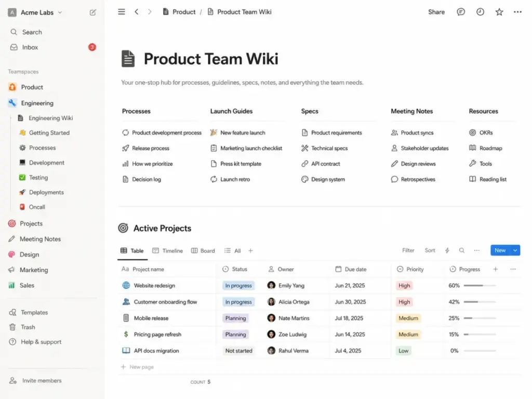
Task: Open page history clock icon
Action: 480,12
